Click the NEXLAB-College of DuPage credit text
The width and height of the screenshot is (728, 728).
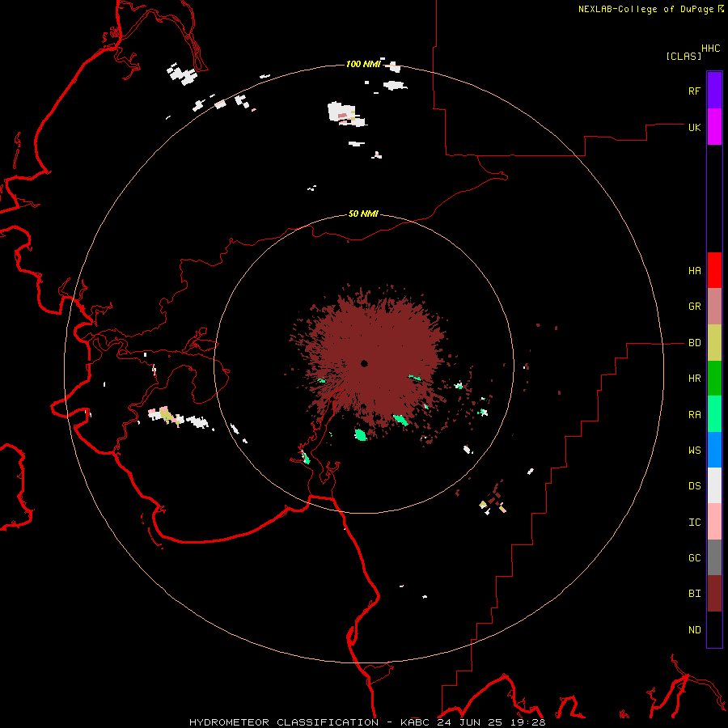click(645, 9)
